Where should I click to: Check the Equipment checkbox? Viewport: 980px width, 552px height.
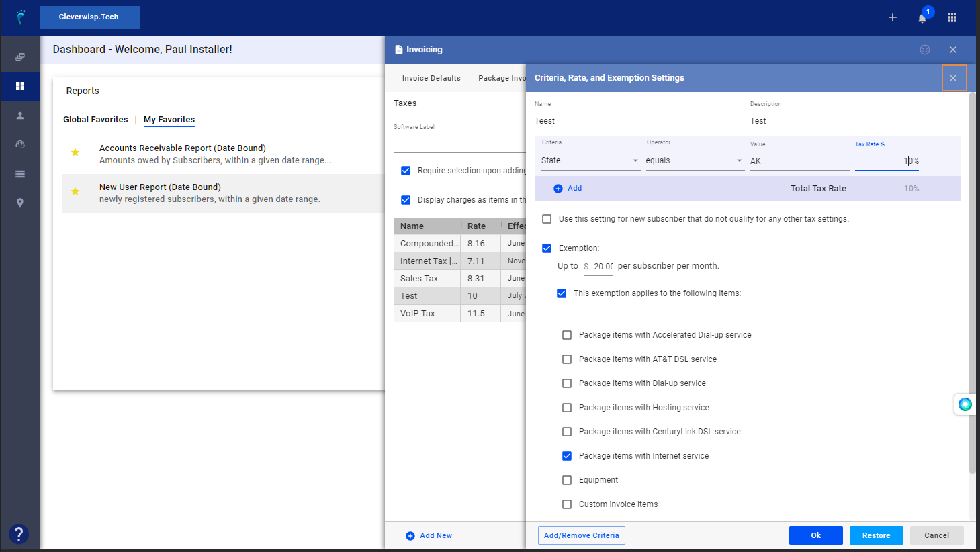tap(567, 480)
